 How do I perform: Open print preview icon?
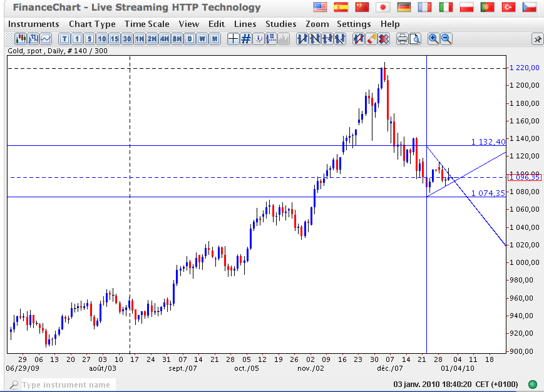[416, 39]
